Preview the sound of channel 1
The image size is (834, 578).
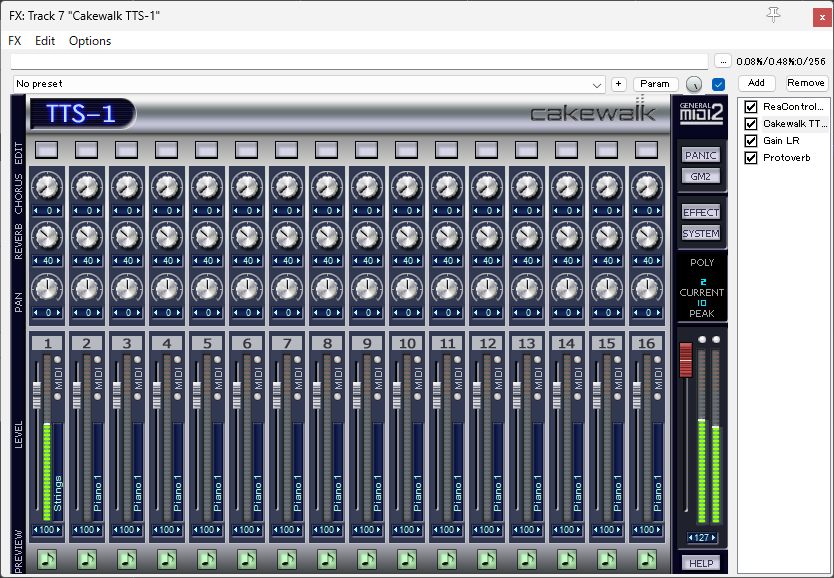(47, 559)
